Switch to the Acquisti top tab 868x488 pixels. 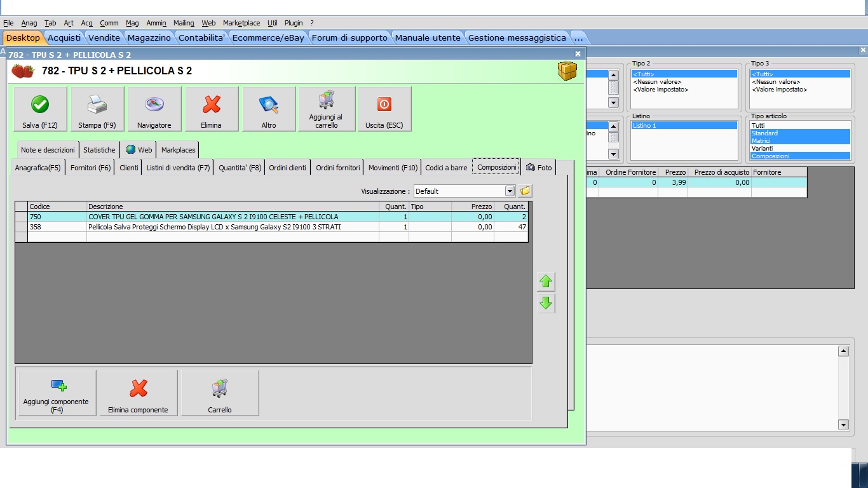[64, 37]
